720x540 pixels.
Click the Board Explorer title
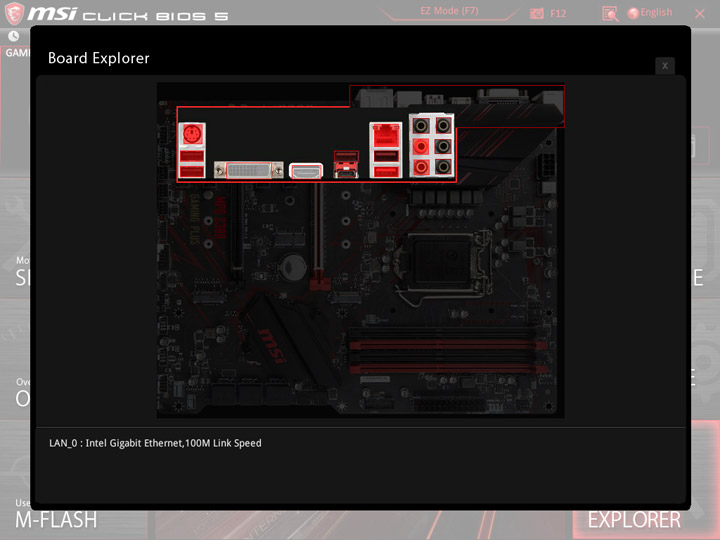[x=99, y=58]
